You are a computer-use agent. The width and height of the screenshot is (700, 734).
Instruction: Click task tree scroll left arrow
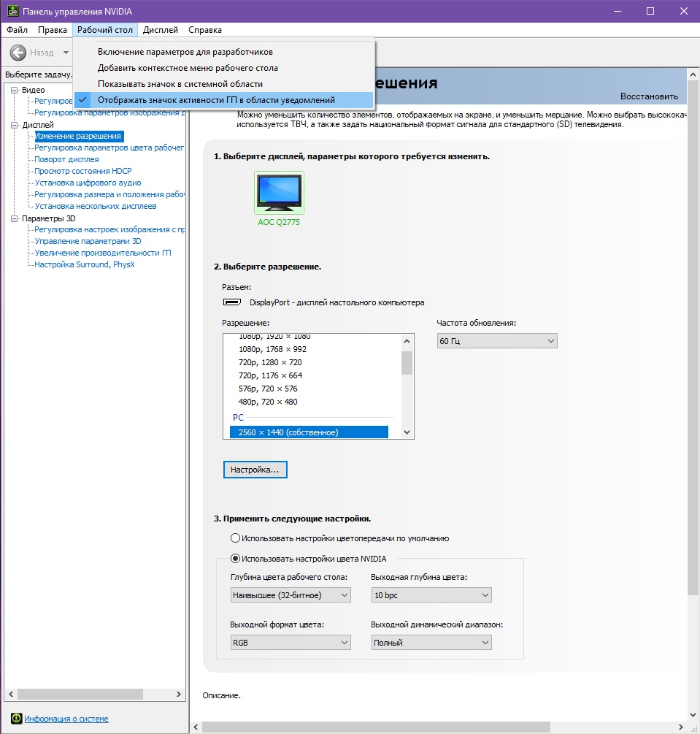(11, 695)
